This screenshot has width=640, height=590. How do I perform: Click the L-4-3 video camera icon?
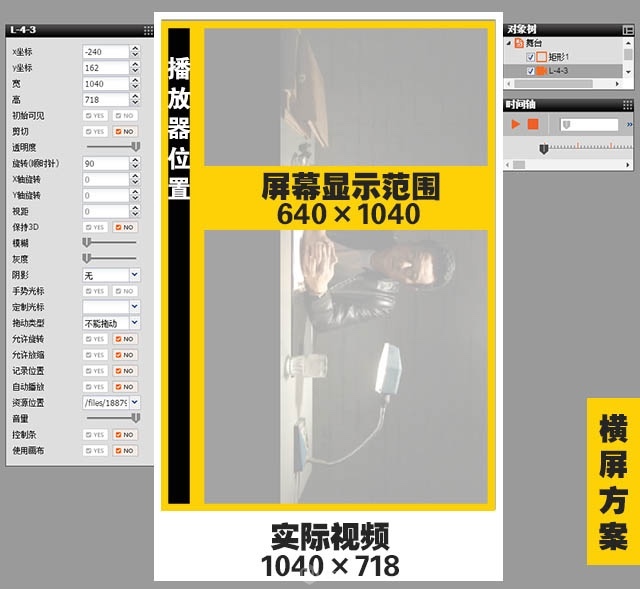(x=543, y=72)
